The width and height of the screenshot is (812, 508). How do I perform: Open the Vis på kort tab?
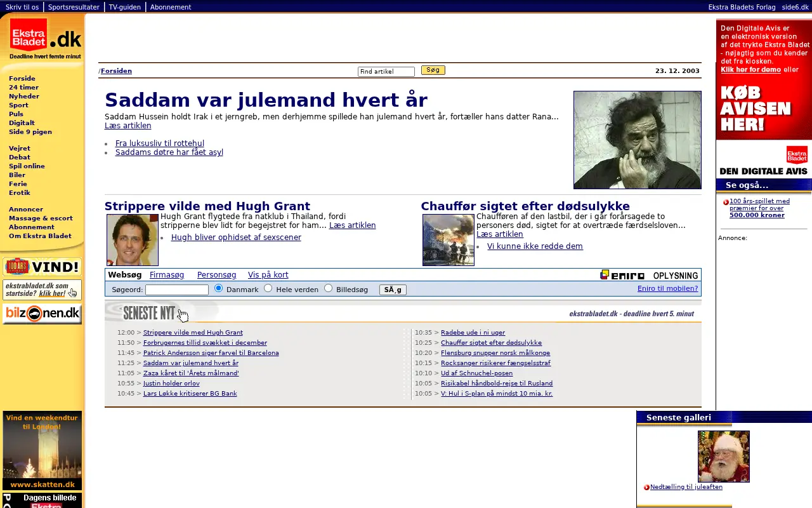click(268, 275)
